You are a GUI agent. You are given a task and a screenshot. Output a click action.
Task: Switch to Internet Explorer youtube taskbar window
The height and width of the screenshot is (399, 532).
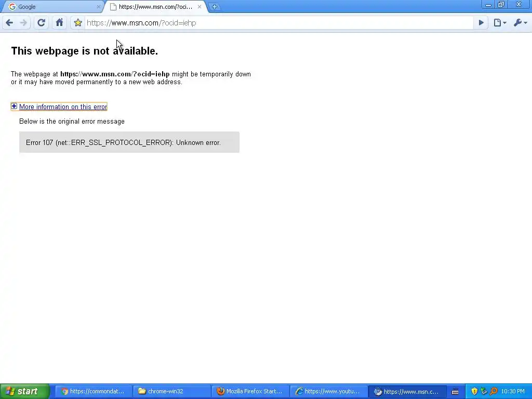click(x=328, y=391)
